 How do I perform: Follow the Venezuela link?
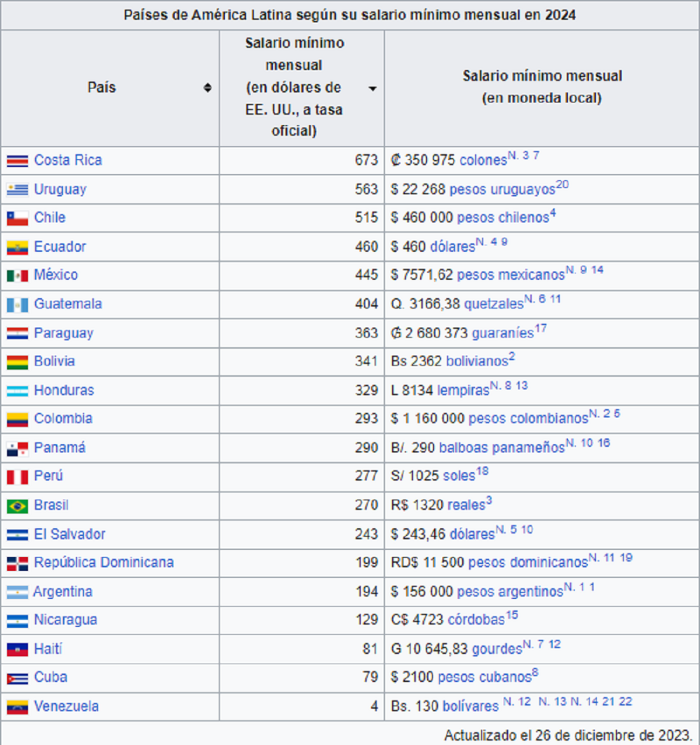(67, 706)
